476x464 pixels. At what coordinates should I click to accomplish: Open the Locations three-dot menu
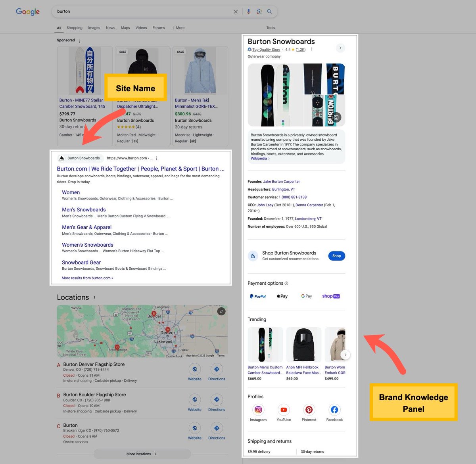click(94, 297)
